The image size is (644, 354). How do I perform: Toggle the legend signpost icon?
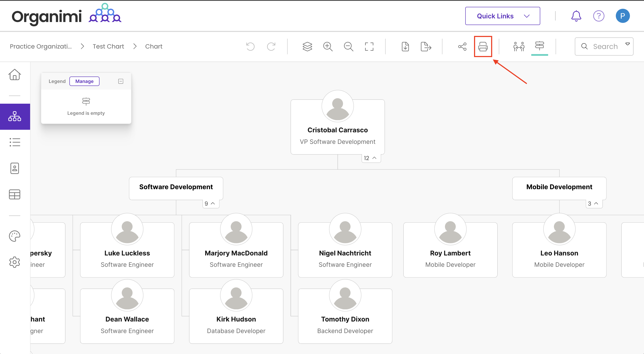pyautogui.click(x=540, y=46)
